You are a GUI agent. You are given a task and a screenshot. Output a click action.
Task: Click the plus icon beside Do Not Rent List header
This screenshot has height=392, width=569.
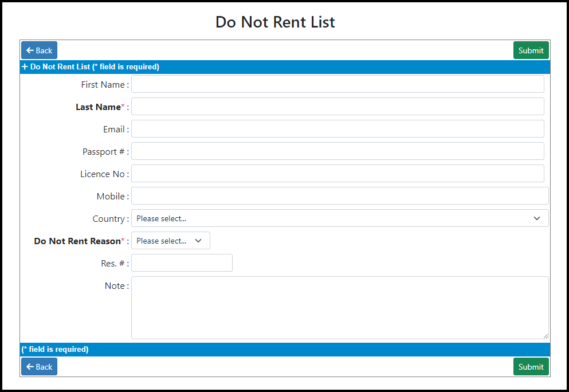(x=25, y=67)
